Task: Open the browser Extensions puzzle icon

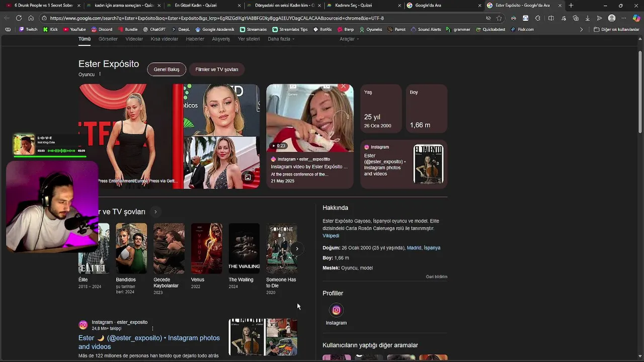Action: pos(538,18)
